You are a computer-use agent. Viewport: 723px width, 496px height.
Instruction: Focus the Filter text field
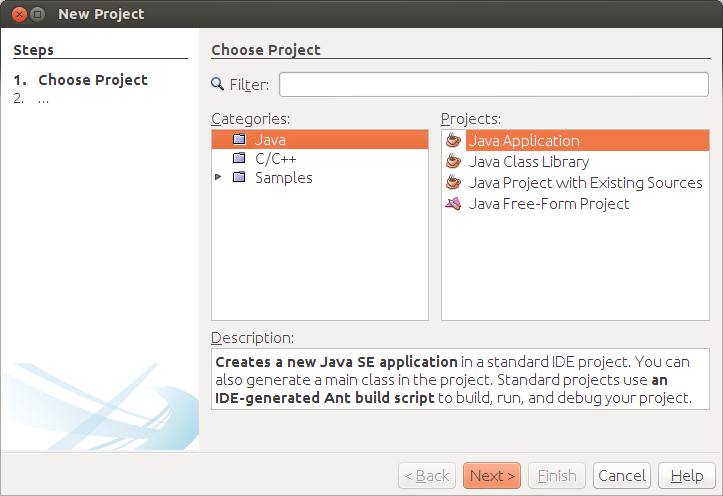click(x=494, y=84)
